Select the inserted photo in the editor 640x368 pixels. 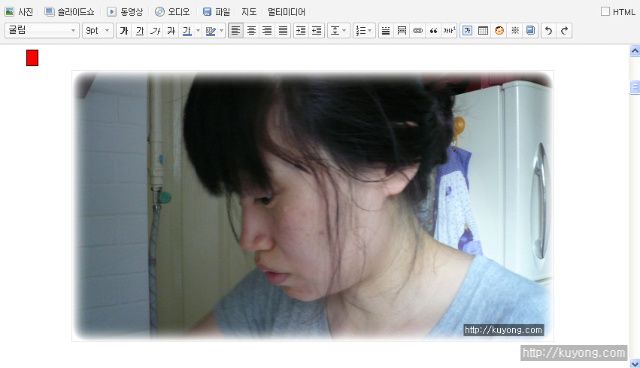(313, 206)
